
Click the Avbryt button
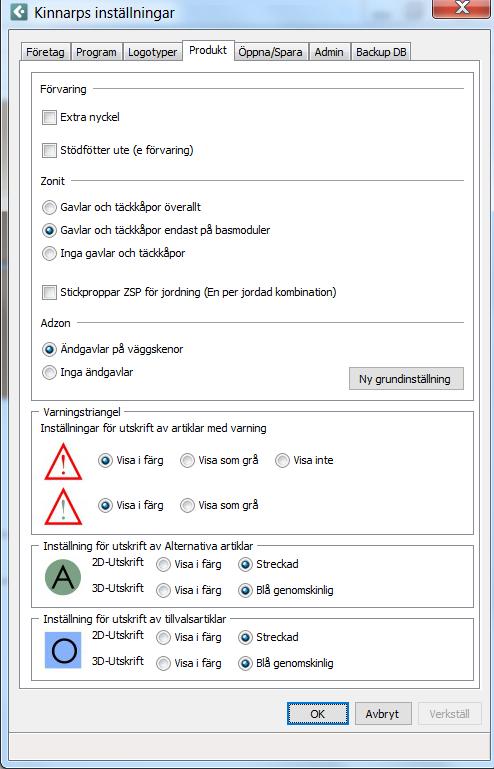point(383,714)
